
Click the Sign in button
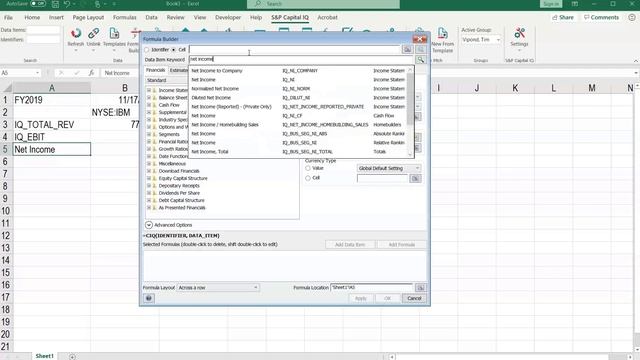551,4
